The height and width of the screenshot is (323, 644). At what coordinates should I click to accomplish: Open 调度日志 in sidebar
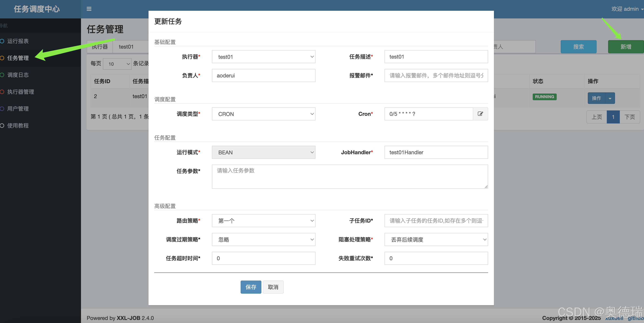pyautogui.click(x=18, y=75)
